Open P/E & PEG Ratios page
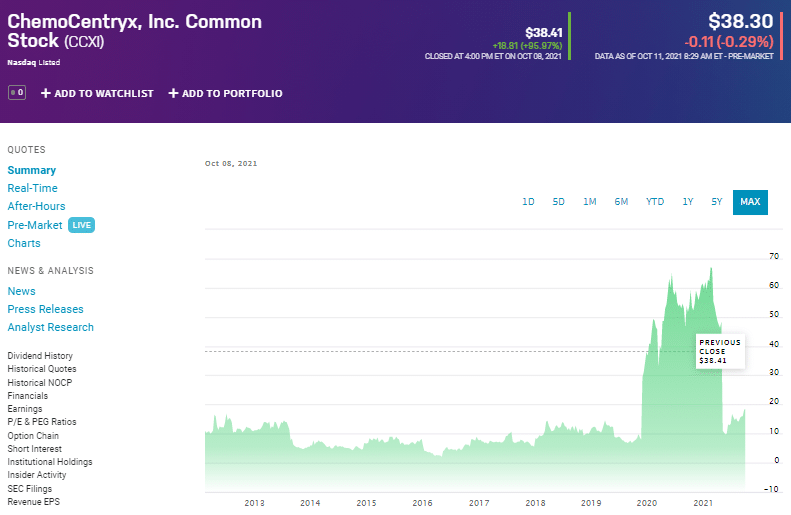This screenshot has height=515, width=791. tap(42, 422)
